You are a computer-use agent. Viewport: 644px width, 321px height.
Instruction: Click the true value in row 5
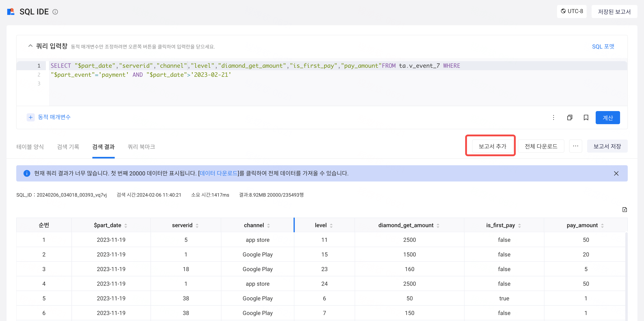coord(504,298)
